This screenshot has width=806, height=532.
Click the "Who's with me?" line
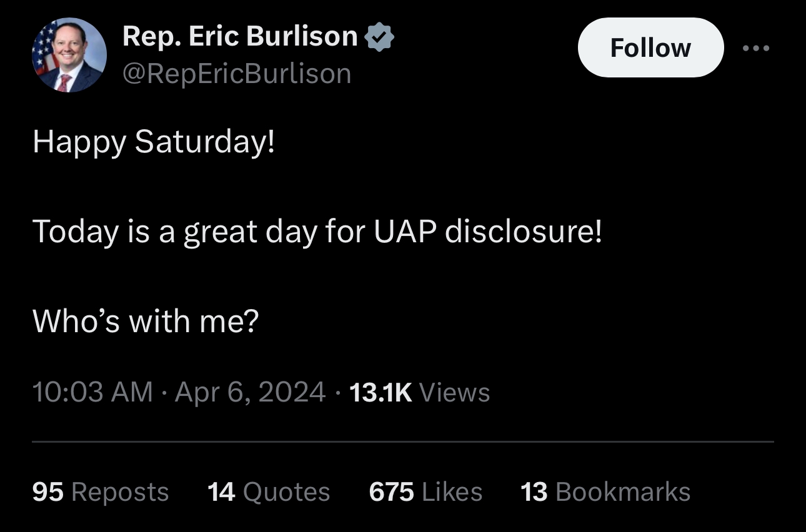click(x=145, y=321)
